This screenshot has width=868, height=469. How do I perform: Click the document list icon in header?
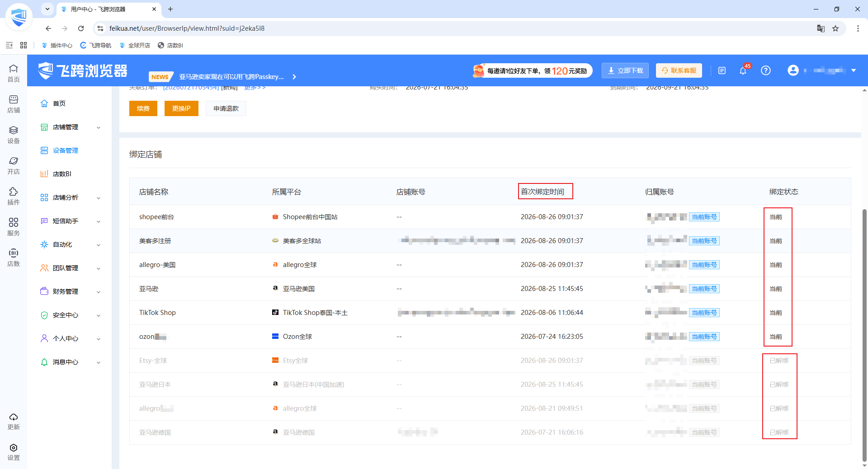coord(722,70)
